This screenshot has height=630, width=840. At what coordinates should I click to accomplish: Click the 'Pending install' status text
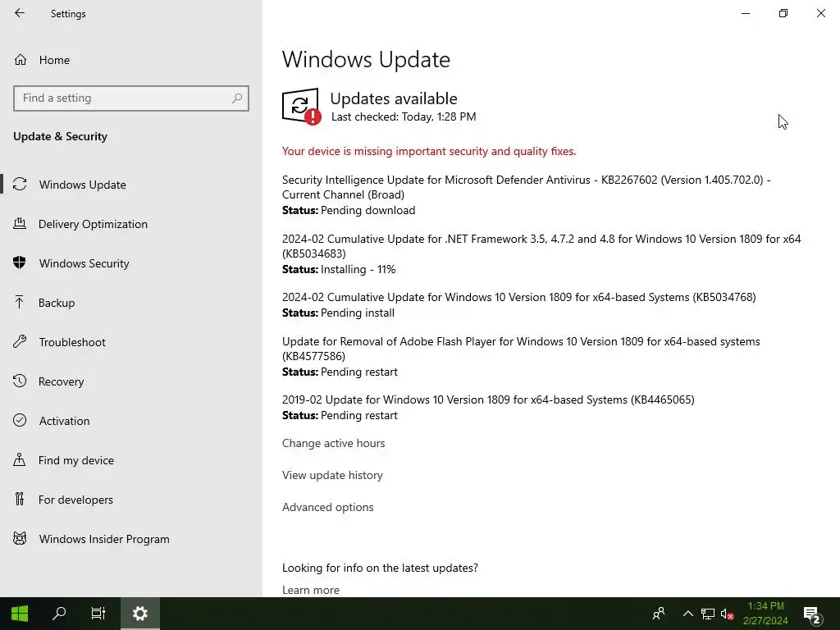coord(358,313)
